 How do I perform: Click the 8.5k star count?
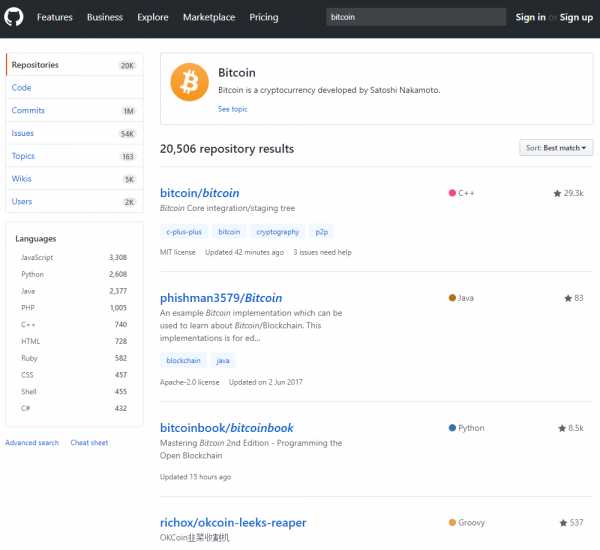point(576,428)
